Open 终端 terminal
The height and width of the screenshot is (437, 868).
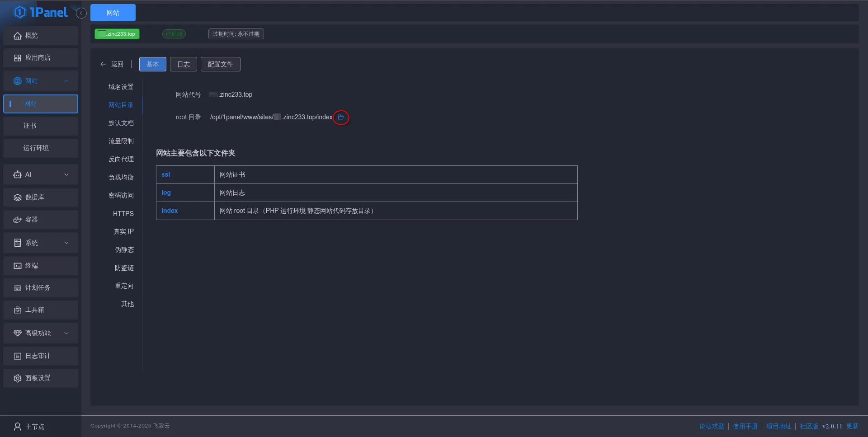click(x=32, y=266)
